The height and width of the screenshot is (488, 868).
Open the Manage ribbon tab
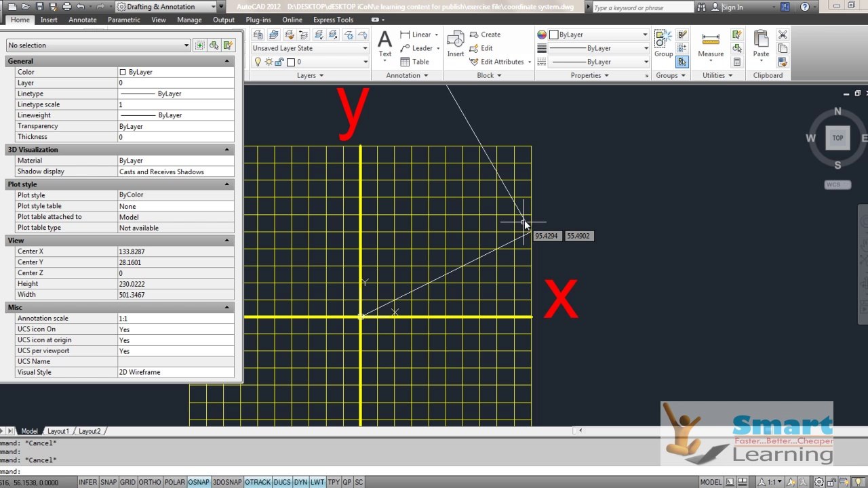[189, 20]
